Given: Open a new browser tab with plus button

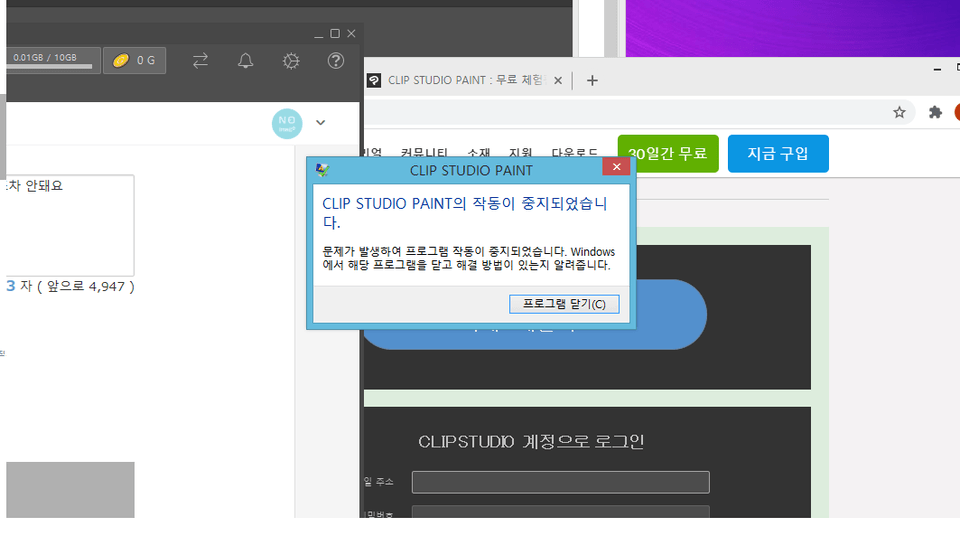Looking at the screenshot, I should tap(592, 80).
